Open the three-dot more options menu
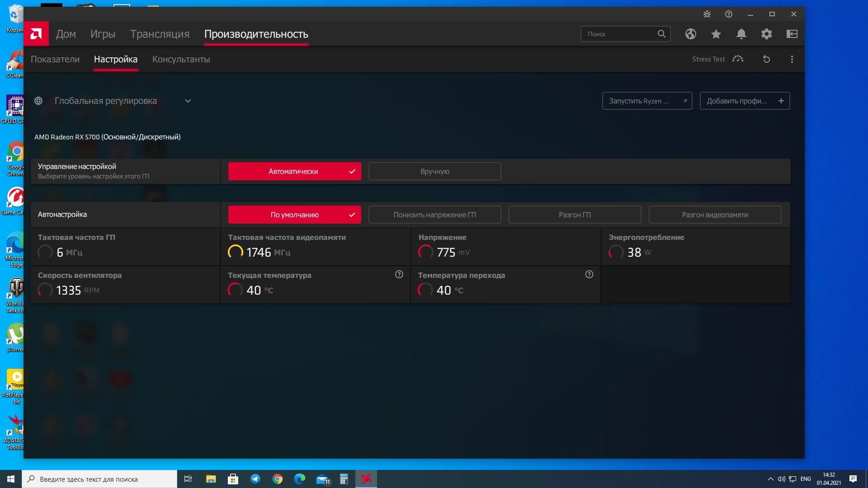Viewport: 868px width, 488px height. click(x=792, y=59)
